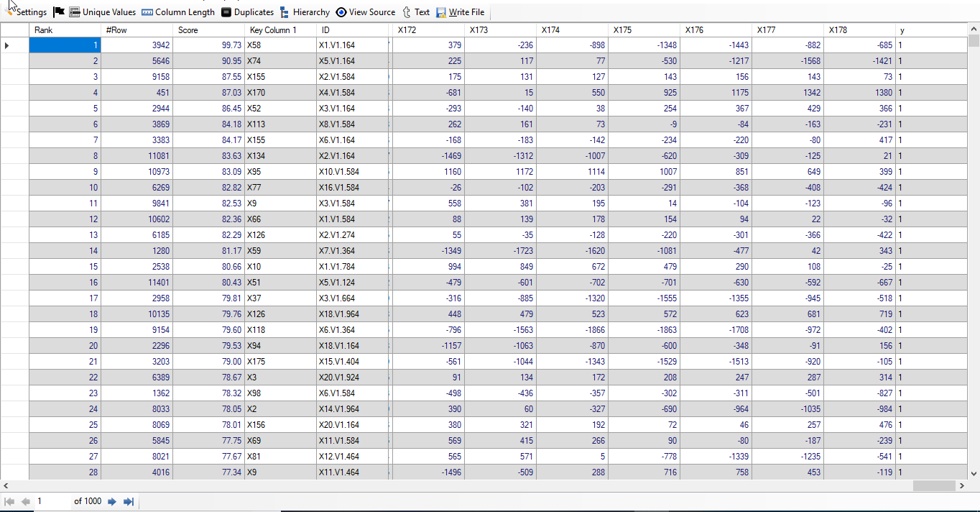
Task: Open the Column Length tool
Action: click(x=178, y=12)
